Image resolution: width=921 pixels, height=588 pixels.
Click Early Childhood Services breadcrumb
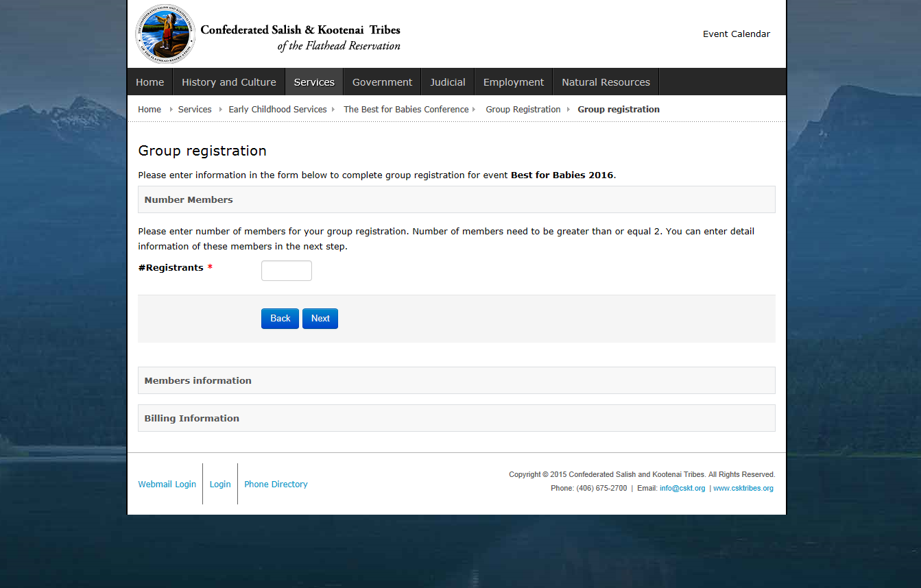point(277,110)
